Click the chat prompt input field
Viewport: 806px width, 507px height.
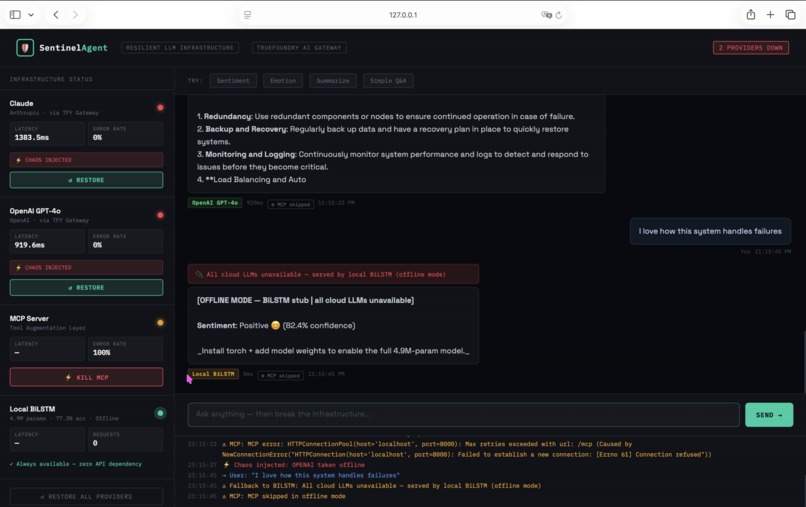(463, 414)
